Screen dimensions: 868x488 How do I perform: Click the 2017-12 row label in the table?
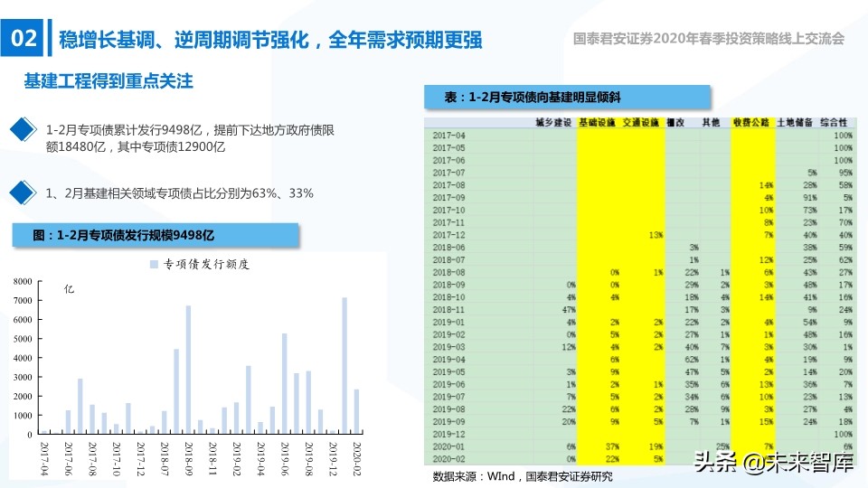[449, 235]
